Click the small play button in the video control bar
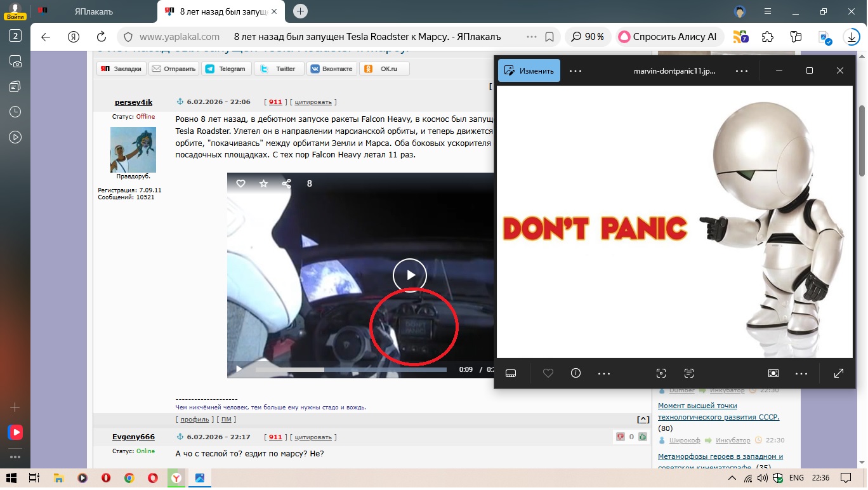868x490 pixels. [x=239, y=369]
